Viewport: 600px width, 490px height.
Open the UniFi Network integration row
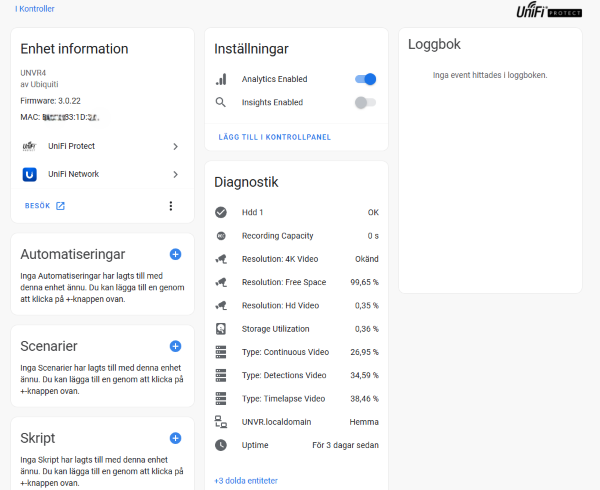(x=103, y=174)
